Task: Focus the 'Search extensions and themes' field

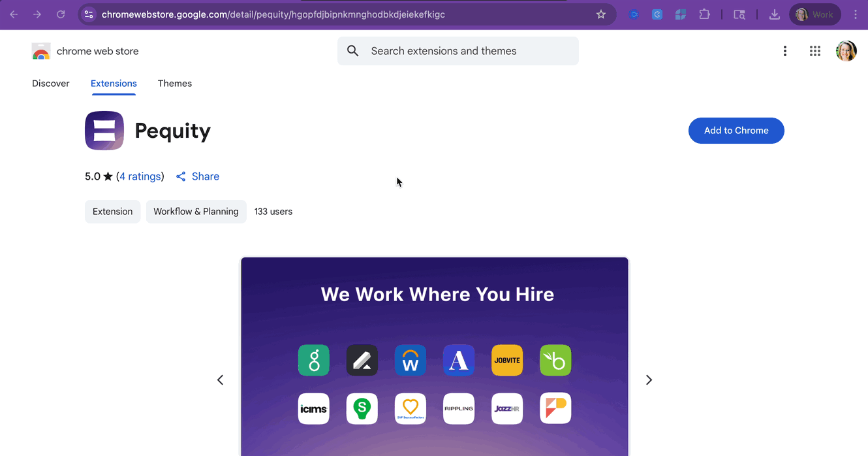Action: point(458,51)
